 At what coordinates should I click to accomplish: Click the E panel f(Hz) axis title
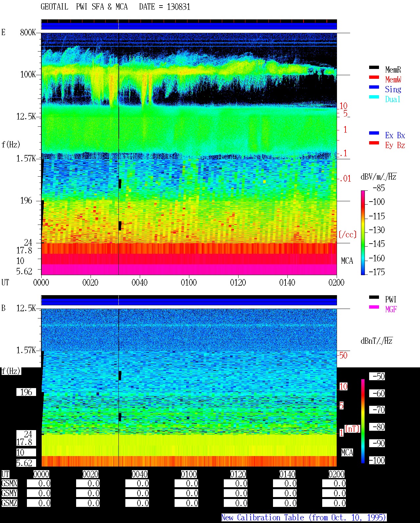pos(11,144)
